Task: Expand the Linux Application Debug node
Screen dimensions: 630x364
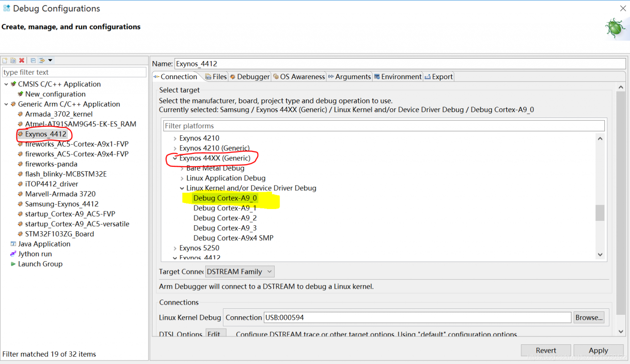Action: point(182,178)
